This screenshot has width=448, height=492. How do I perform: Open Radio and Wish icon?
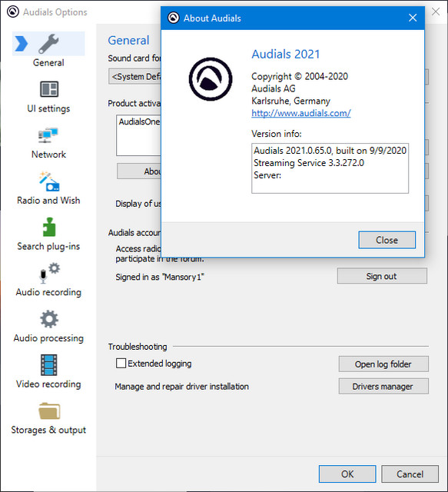pyautogui.click(x=49, y=181)
